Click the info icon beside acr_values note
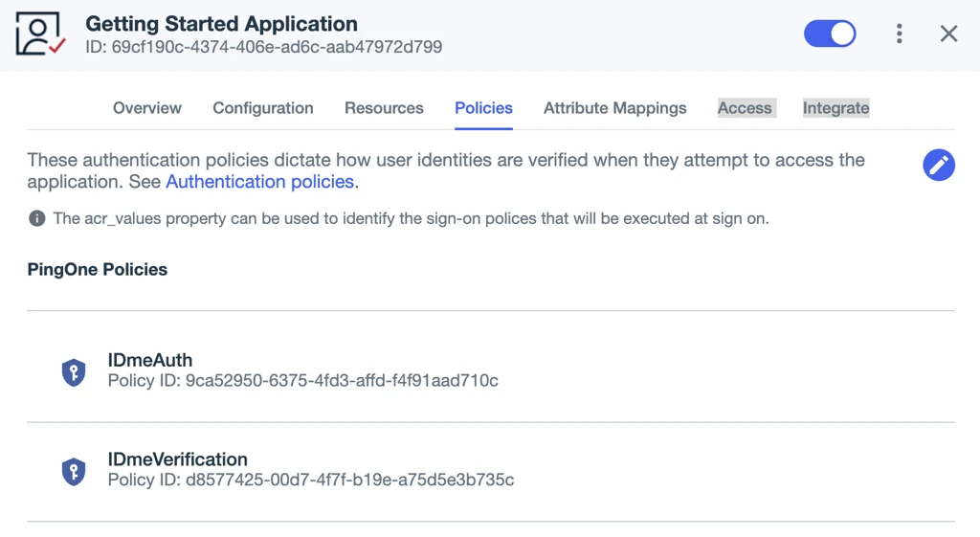The width and height of the screenshot is (980, 537). [37, 218]
